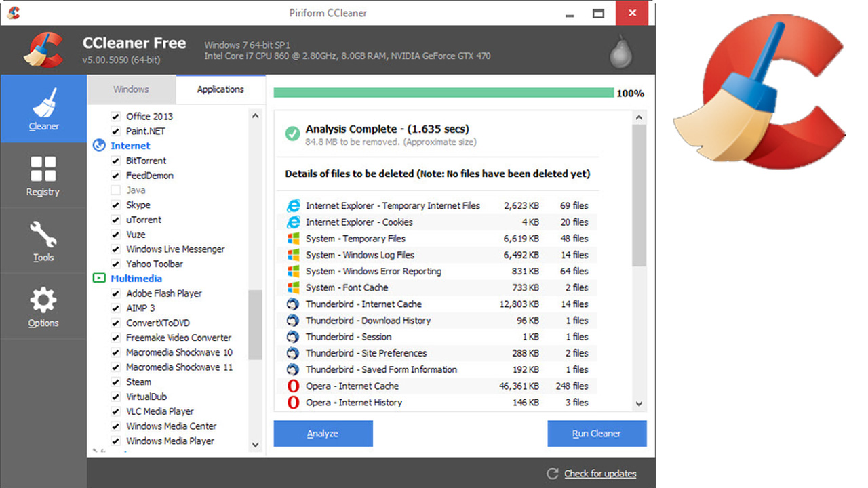
Task: Switch to the Windows tab
Action: pos(131,89)
